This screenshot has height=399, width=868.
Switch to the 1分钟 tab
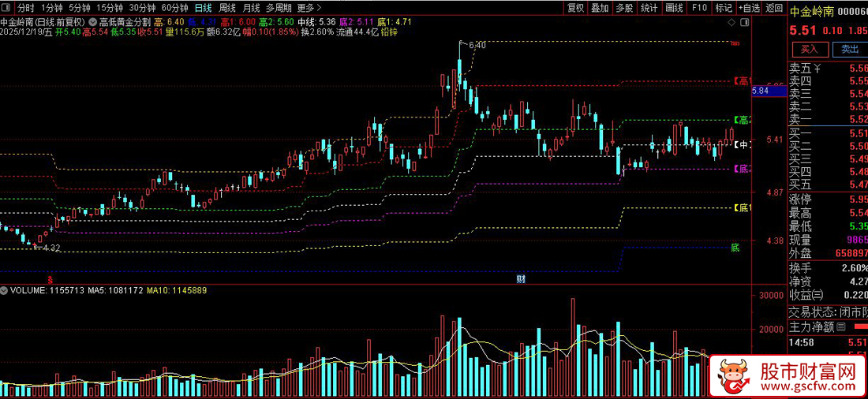51,8
